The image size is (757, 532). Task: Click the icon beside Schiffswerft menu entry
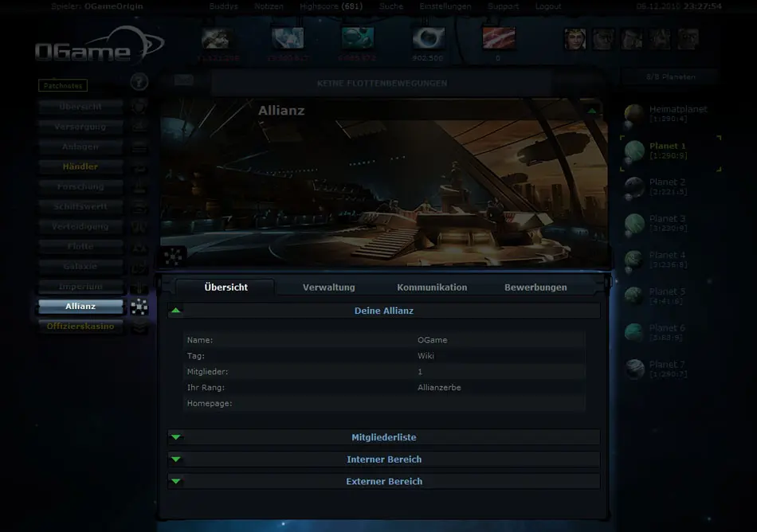(x=139, y=206)
